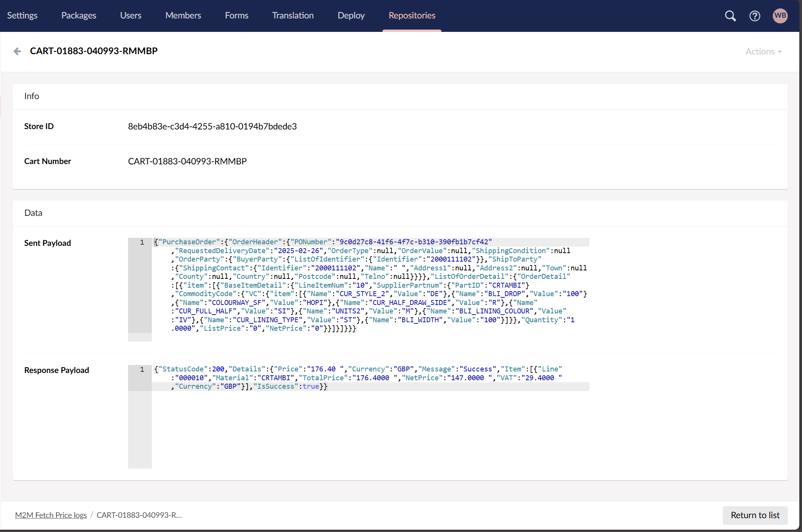Click the Sent Payload label
Image resolution: width=802 pixels, height=532 pixels.
coord(48,243)
